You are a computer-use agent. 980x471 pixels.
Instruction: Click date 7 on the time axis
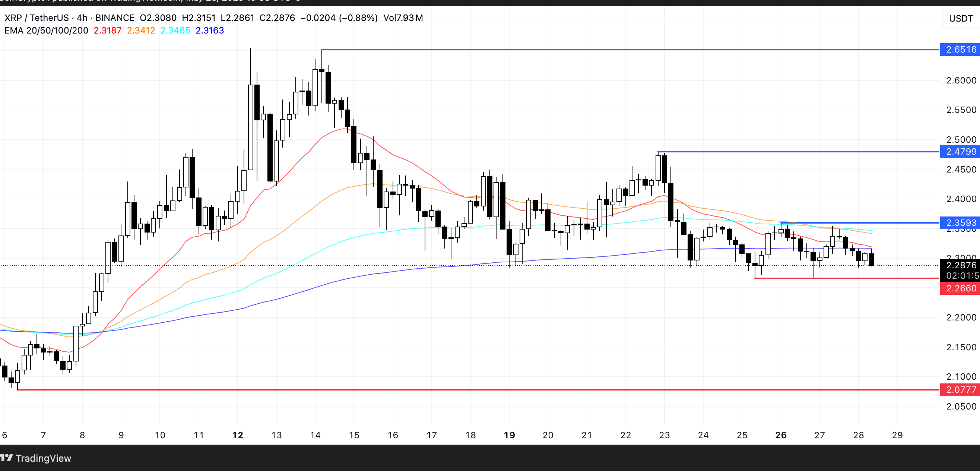[43, 435]
